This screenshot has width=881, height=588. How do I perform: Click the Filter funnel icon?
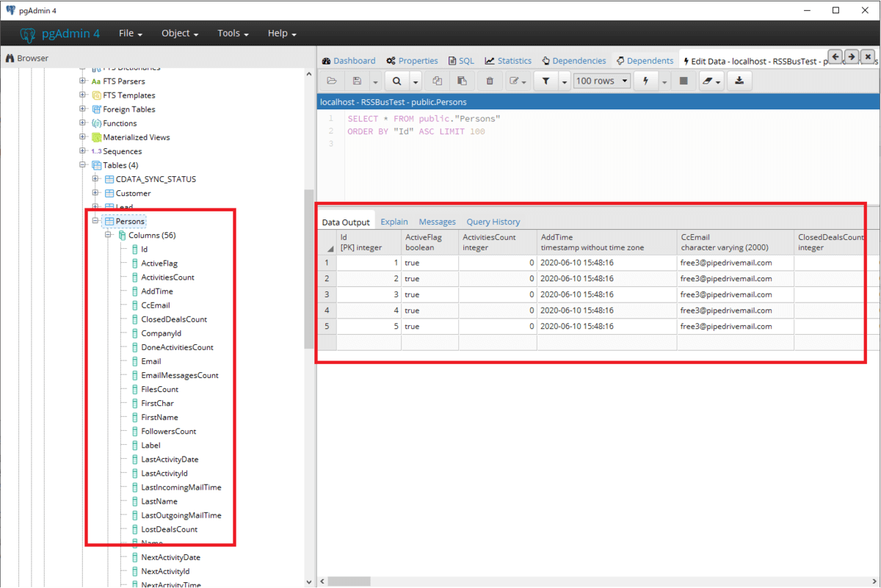[x=545, y=81]
